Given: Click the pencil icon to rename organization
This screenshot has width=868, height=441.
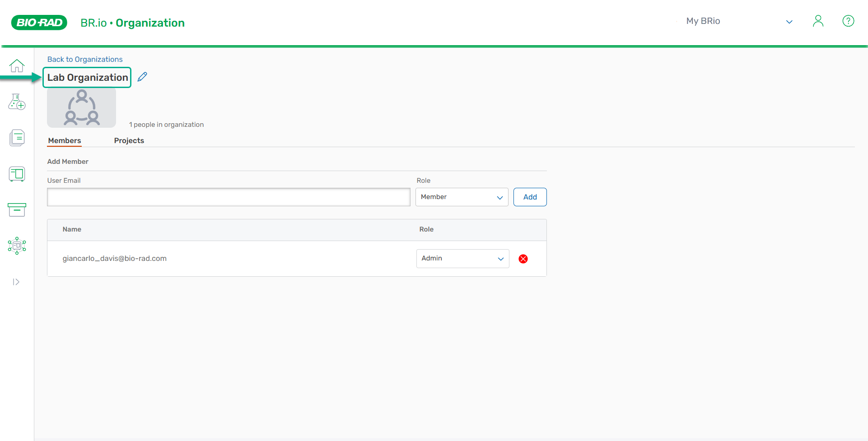Looking at the screenshot, I should (142, 77).
